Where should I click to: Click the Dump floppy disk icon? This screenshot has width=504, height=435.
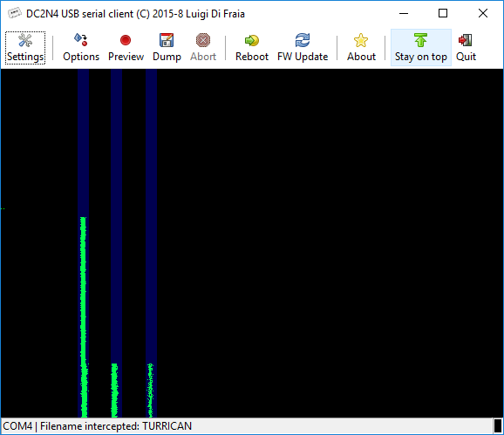[x=167, y=40]
